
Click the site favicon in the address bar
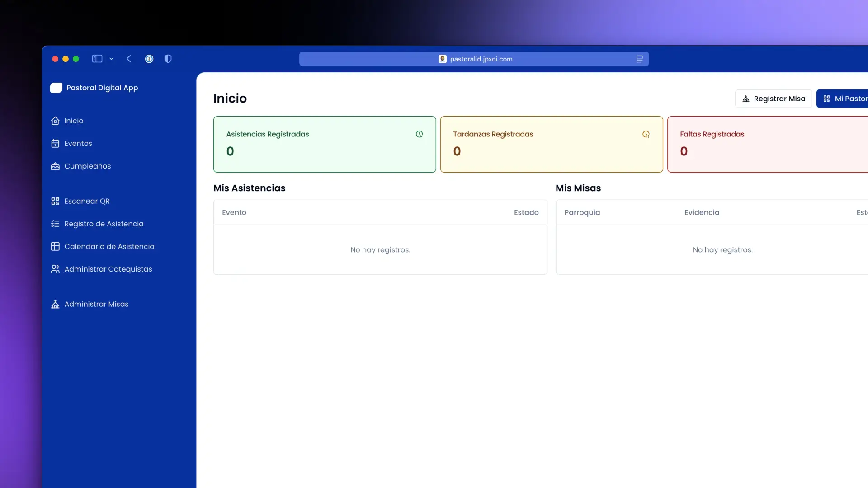443,59
